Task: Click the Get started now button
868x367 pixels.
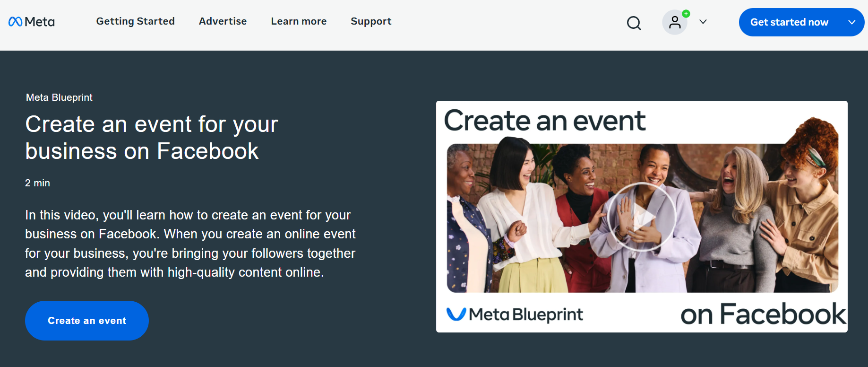Action: (789, 22)
